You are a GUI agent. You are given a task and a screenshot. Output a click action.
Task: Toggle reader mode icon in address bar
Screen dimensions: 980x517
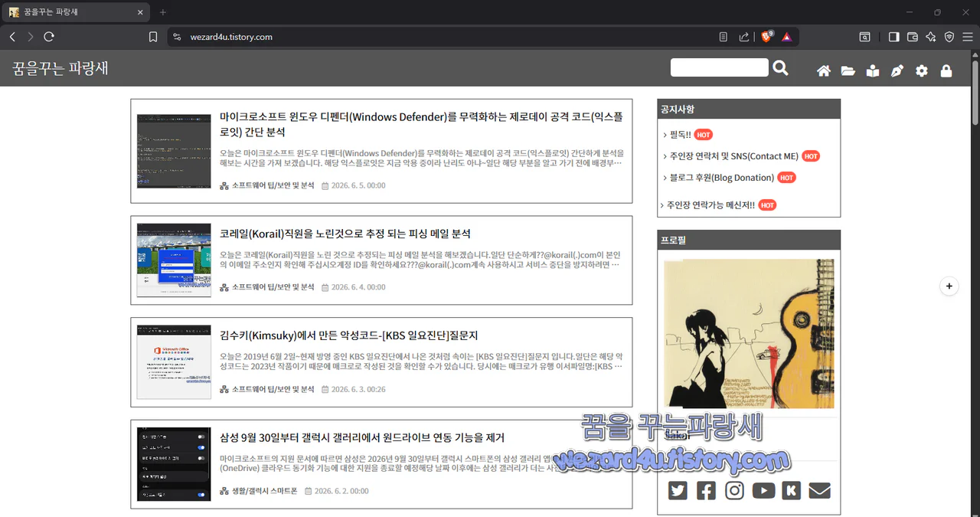[x=724, y=37]
